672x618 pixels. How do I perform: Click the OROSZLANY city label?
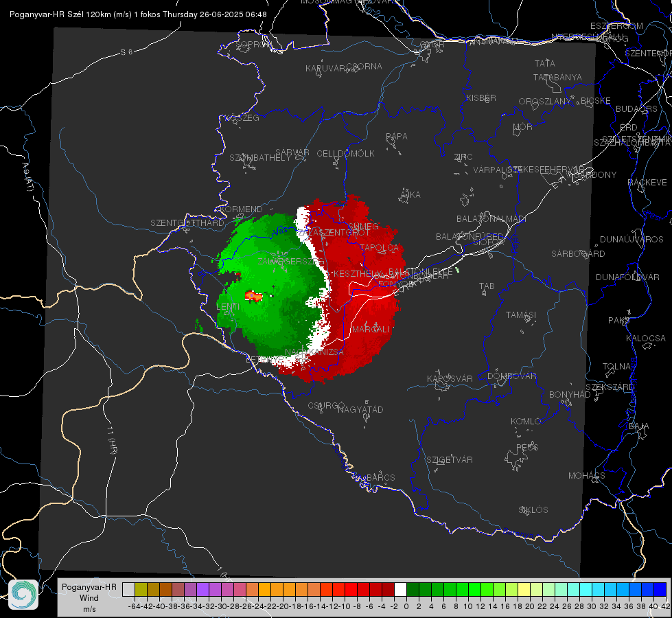[x=545, y=102]
